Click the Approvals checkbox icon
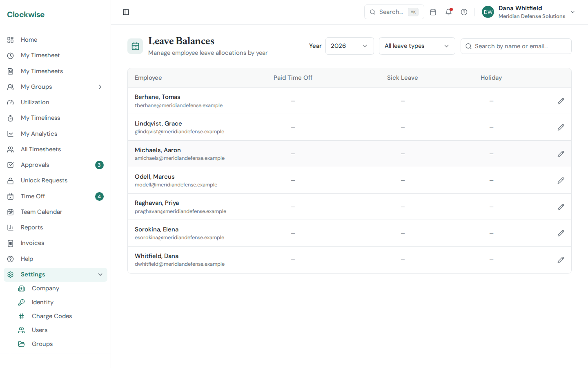 [11, 165]
